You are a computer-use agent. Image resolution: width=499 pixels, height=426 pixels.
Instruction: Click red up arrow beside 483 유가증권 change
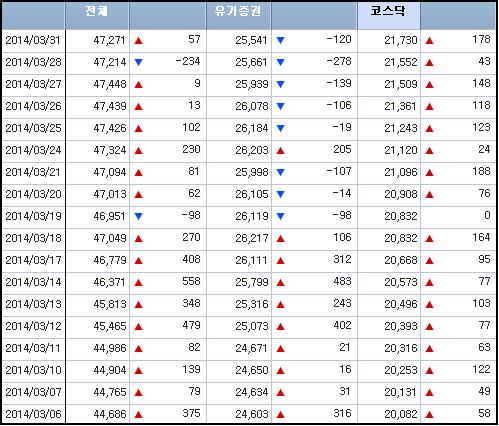(280, 283)
